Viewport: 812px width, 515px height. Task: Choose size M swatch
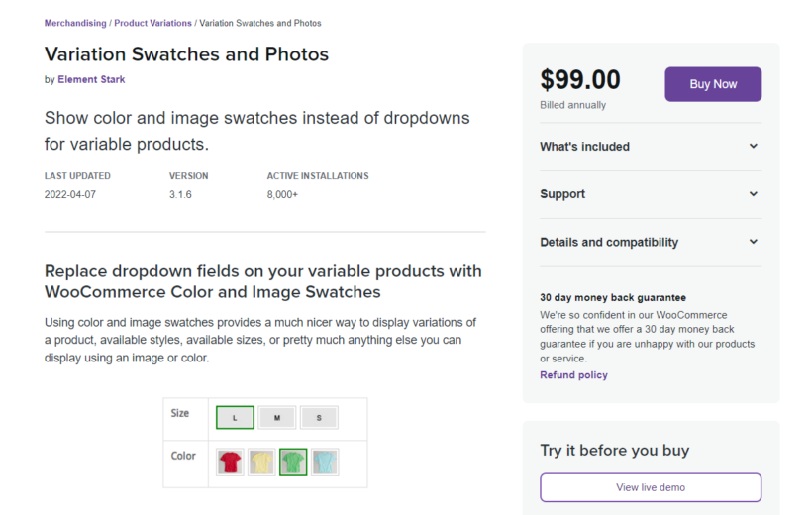pyautogui.click(x=277, y=418)
